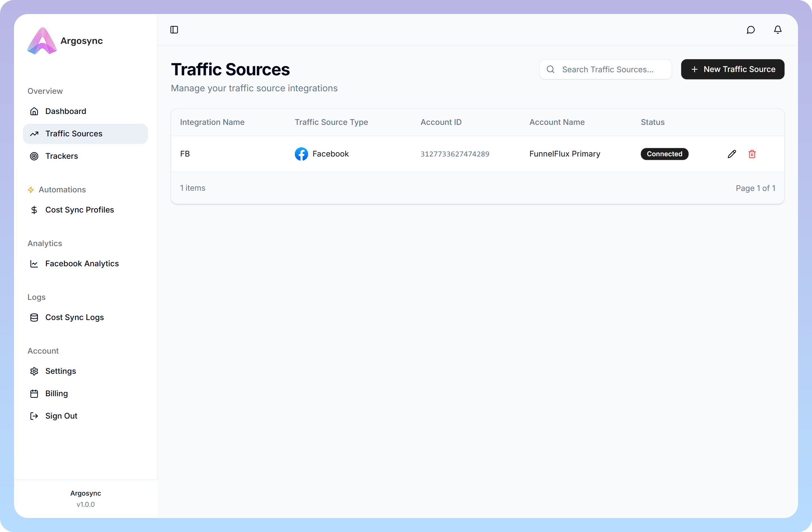Image resolution: width=812 pixels, height=532 pixels.
Task: Click the Cost Sync Profiles dollar icon
Action: [x=34, y=210]
